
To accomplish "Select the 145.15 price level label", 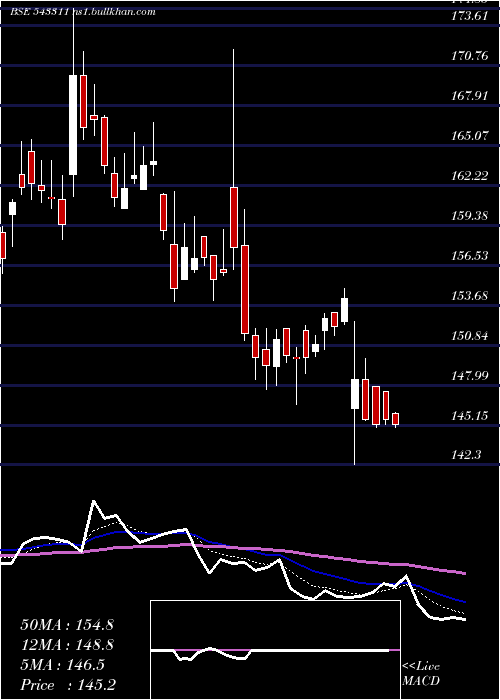I will (x=470, y=416).
